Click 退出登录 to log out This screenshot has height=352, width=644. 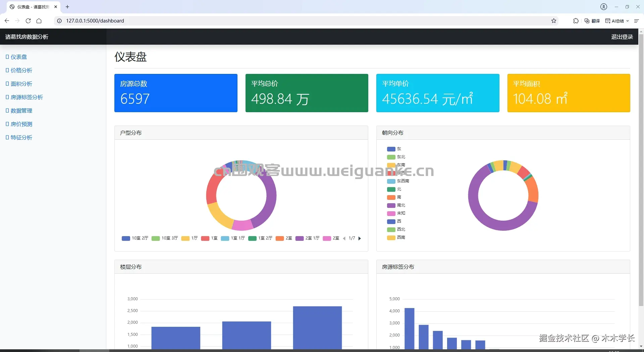coord(622,37)
